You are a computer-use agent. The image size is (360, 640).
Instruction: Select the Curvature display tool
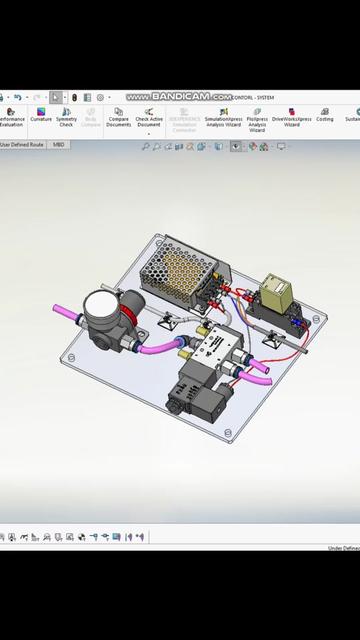tap(41, 115)
